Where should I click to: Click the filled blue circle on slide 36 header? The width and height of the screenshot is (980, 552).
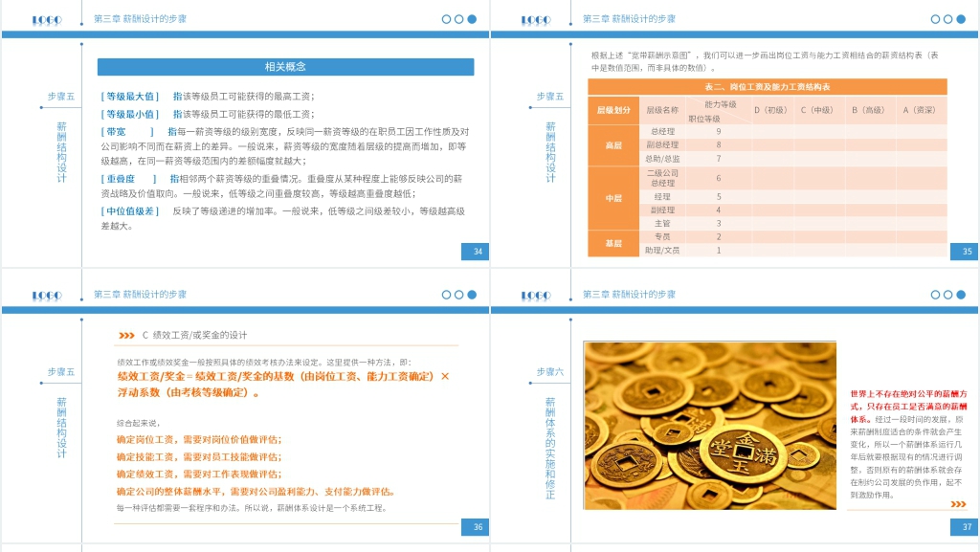(472, 295)
